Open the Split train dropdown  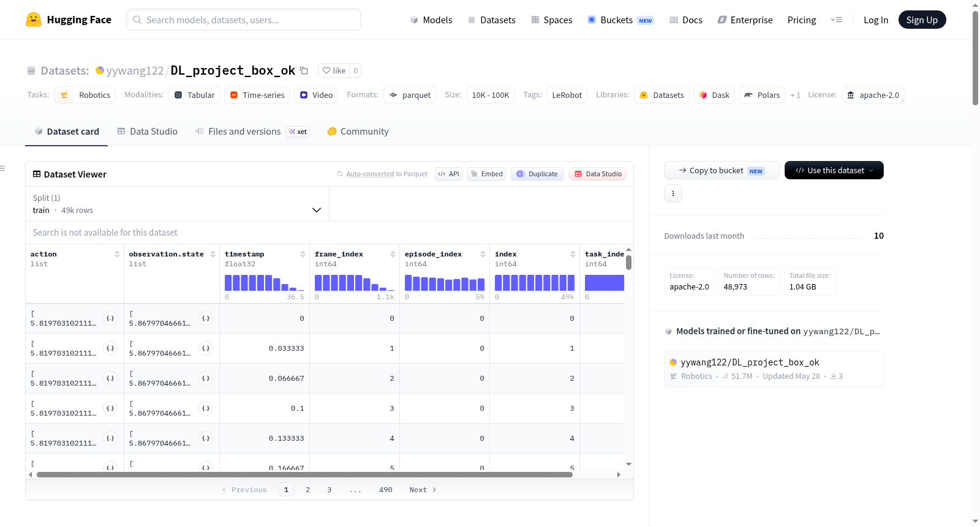click(177, 204)
